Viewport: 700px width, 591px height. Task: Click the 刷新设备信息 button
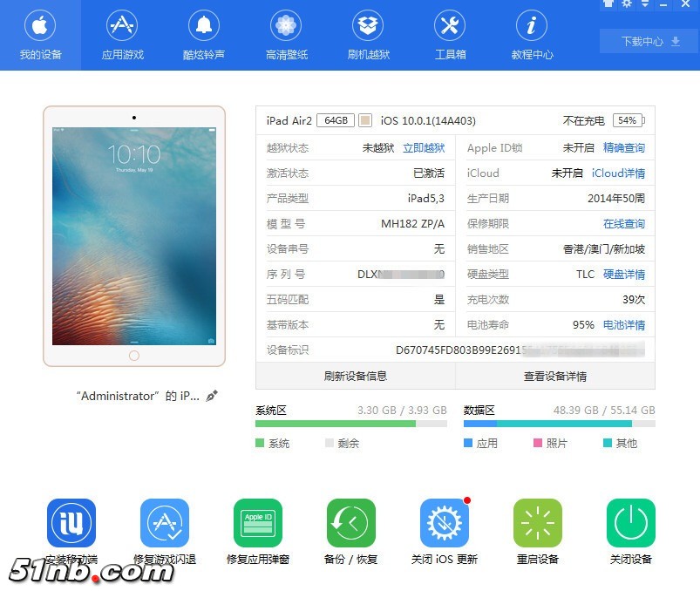coord(356,376)
